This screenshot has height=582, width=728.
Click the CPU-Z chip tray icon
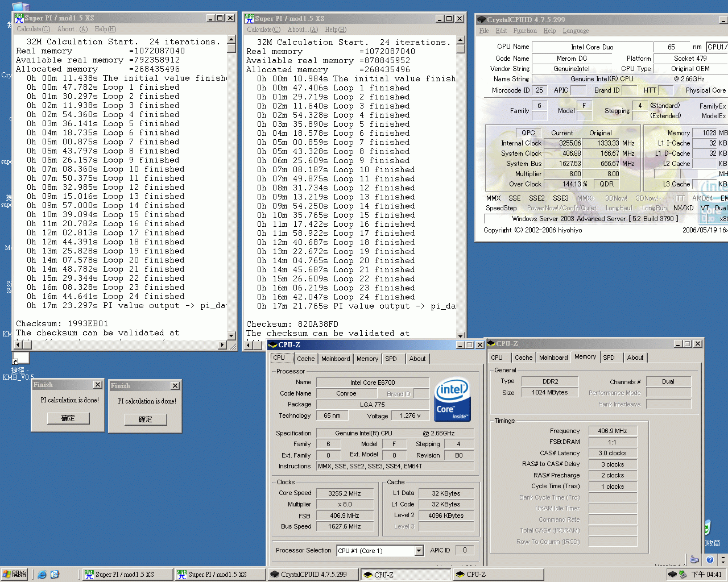[x=672, y=575]
